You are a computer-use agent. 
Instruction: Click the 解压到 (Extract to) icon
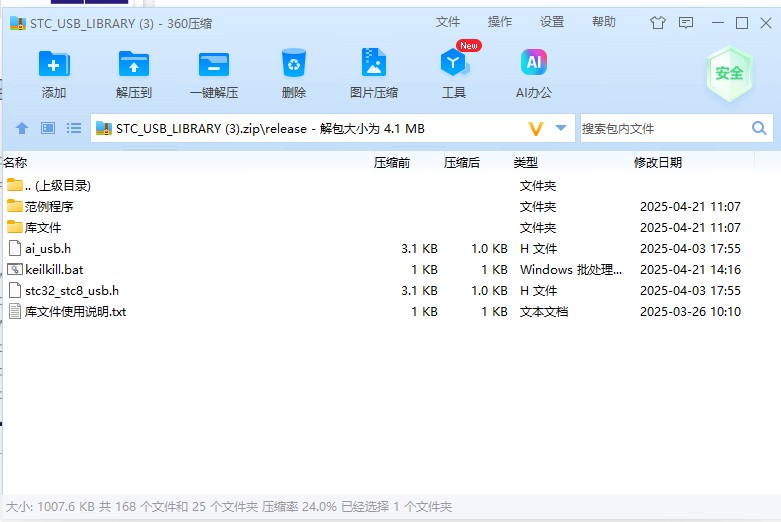tap(133, 66)
